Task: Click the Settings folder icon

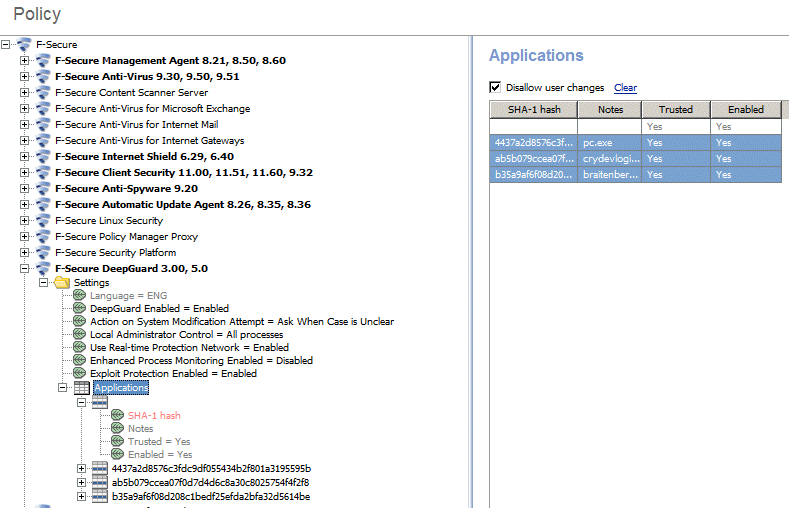Action: (62, 283)
